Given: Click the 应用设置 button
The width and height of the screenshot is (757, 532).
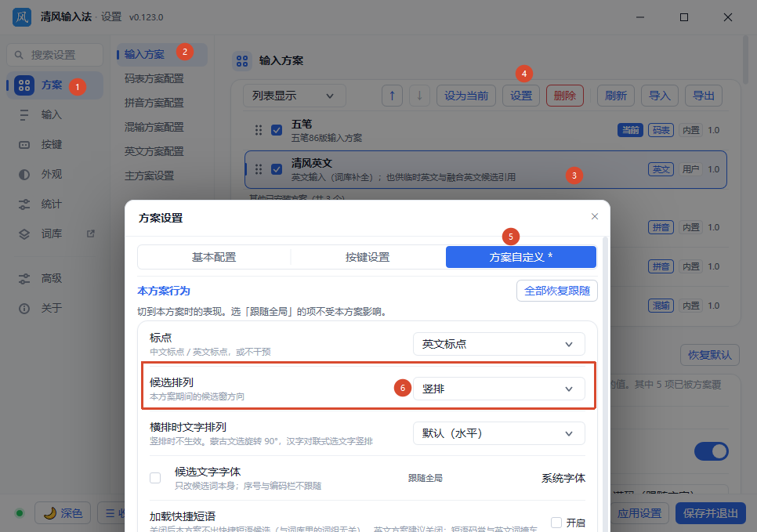Looking at the screenshot, I should (639, 512).
